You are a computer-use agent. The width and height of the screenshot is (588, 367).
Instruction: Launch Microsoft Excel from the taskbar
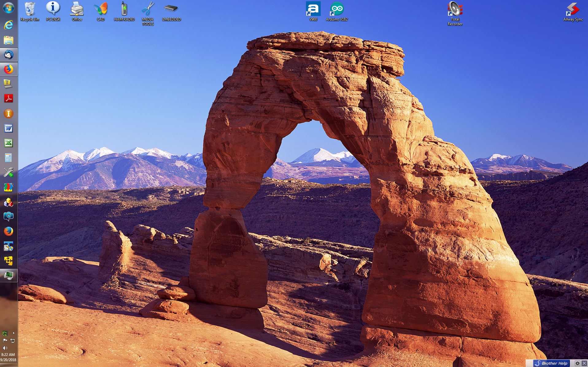point(8,143)
